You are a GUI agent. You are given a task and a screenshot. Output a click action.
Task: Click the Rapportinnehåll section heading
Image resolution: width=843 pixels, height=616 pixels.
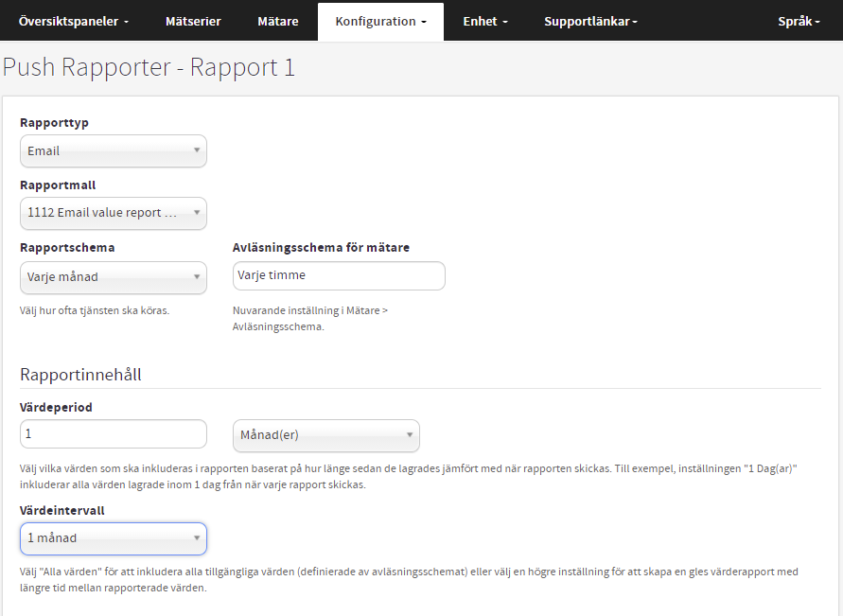click(80, 375)
